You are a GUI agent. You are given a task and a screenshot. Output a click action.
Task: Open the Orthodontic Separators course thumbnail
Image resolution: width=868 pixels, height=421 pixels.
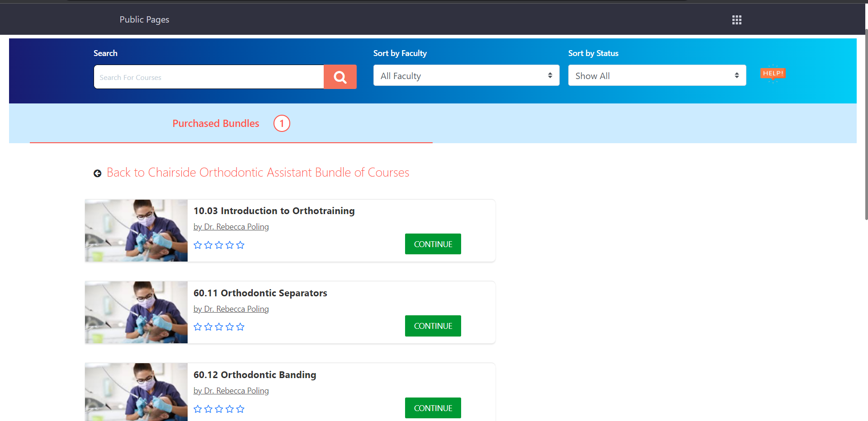click(136, 312)
